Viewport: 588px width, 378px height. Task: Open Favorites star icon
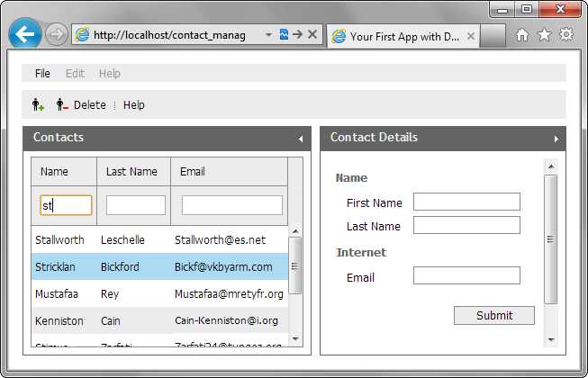point(544,35)
